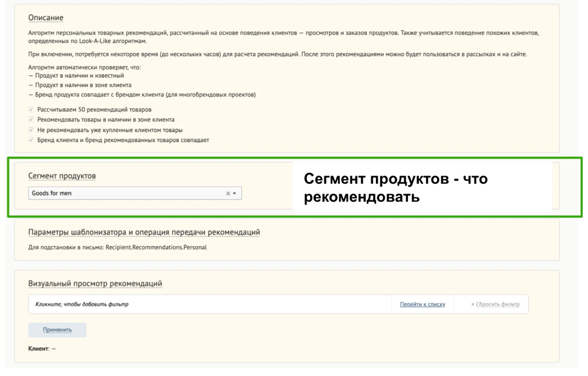Click '× Сбросить фильтр' to reset filter
This screenshot has width=588, height=376.
point(495,304)
